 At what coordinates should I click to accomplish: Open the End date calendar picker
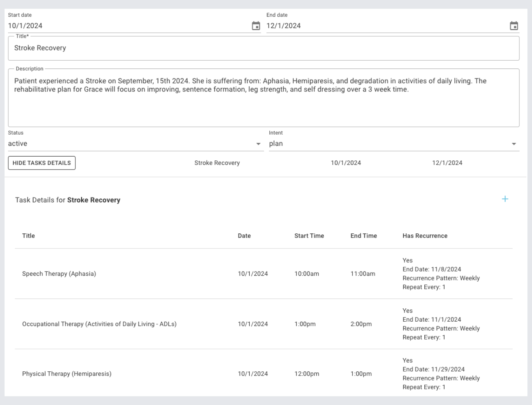[x=514, y=26]
